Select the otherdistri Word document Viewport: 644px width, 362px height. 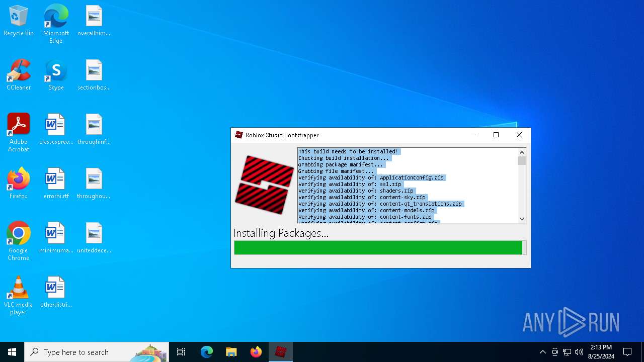coord(56,293)
